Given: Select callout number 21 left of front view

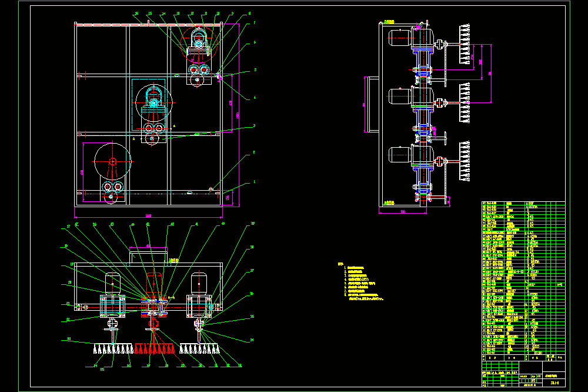Looking at the screenshot, I should [68, 304].
